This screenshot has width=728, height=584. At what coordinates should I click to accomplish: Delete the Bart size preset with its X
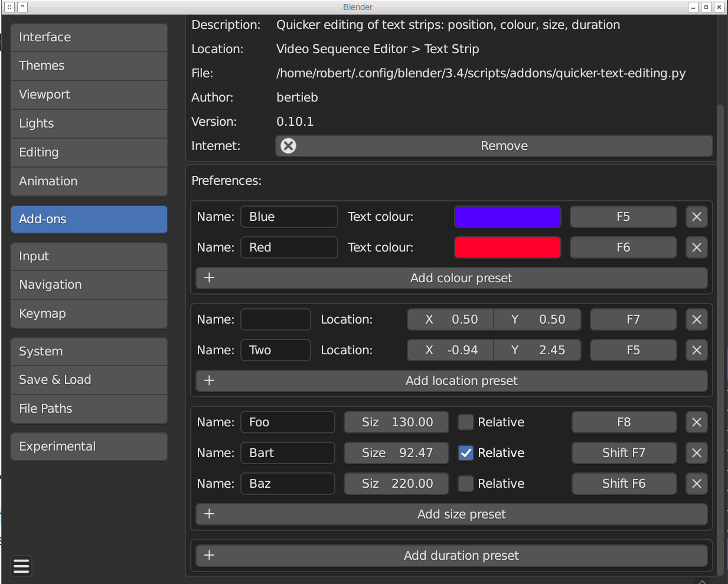(x=697, y=453)
